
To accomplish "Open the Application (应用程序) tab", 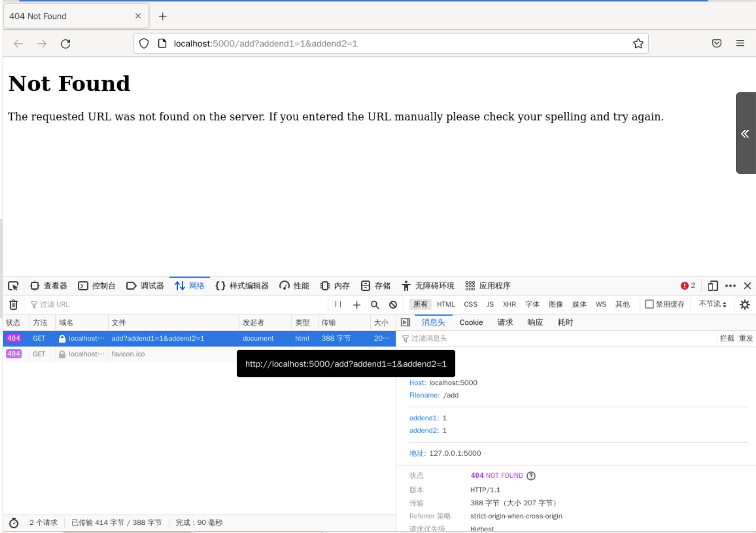I will [x=488, y=286].
